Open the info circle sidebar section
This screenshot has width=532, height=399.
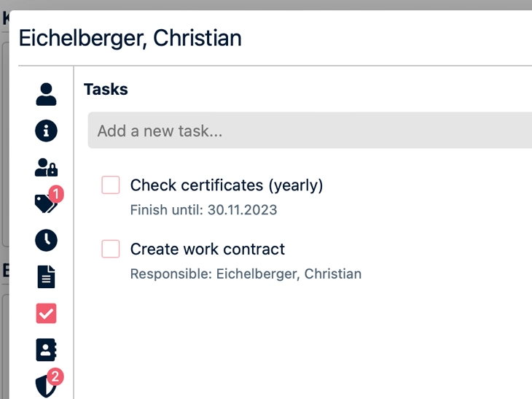pos(46,131)
